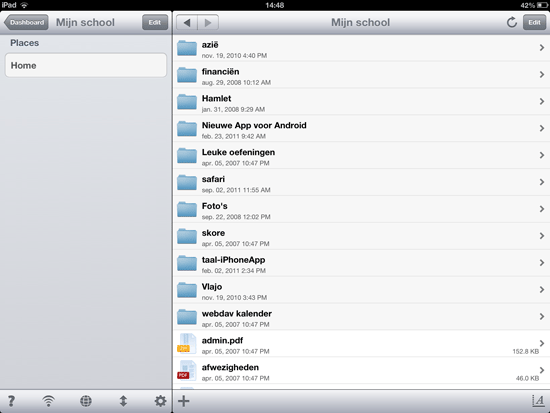This screenshot has height=413, width=550.
Task: Tap the plus icon to add item
Action: pos(183,401)
